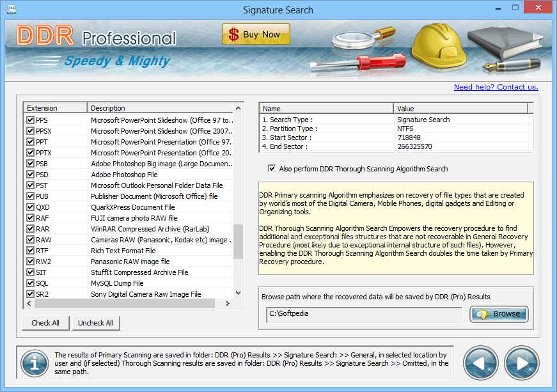Viewport: 557px width, 392px height.
Task: Click the save path field showing C:\Softpedia
Action: 364,314
